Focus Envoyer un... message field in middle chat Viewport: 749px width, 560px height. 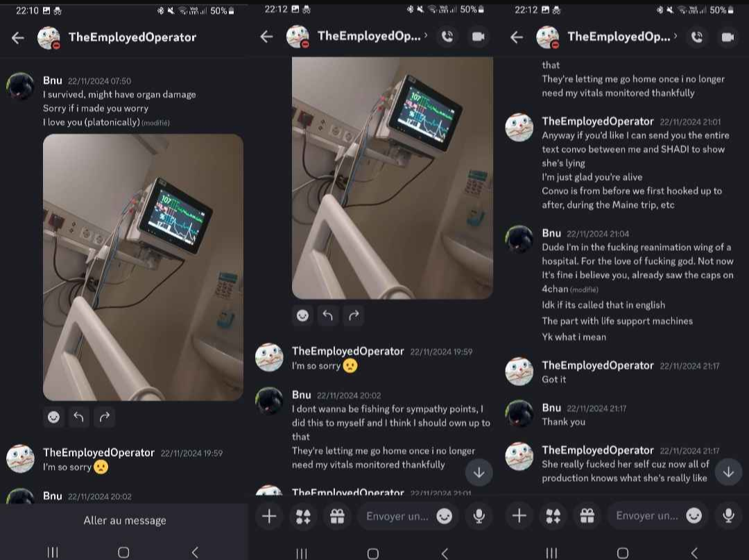point(397,516)
